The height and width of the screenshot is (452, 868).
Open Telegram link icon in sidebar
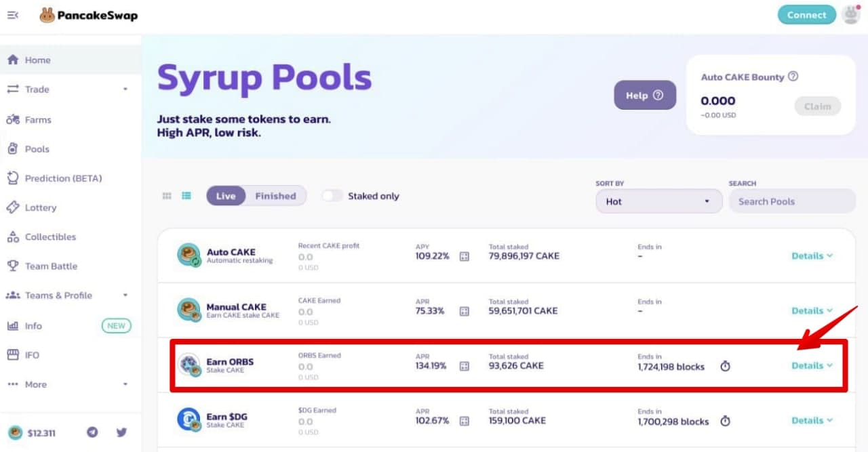point(93,432)
